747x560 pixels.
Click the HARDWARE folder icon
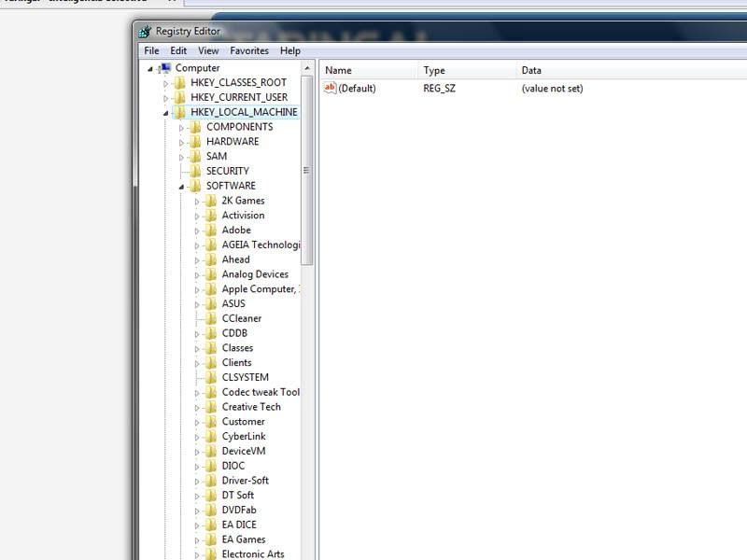click(195, 142)
